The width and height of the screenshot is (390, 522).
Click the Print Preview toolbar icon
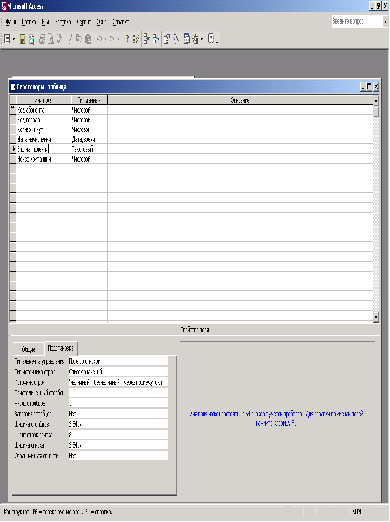click(51, 39)
